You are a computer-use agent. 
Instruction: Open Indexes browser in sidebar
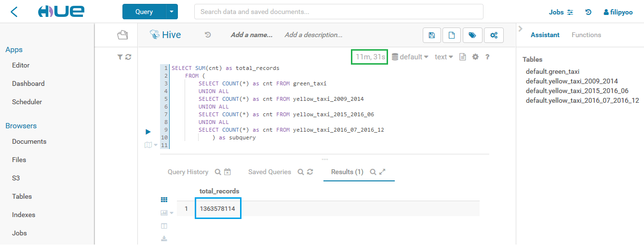pos(24,215)
